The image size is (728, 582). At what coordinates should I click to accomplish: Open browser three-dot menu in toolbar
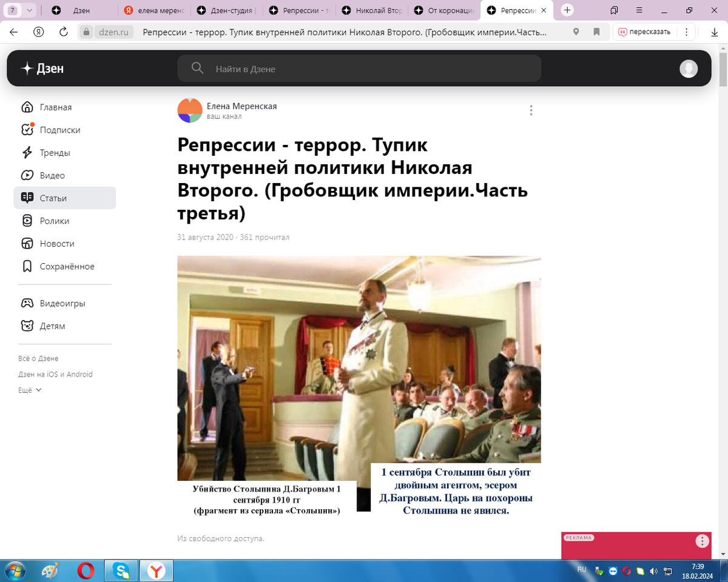pyautogui.click(x=686, y=32)
